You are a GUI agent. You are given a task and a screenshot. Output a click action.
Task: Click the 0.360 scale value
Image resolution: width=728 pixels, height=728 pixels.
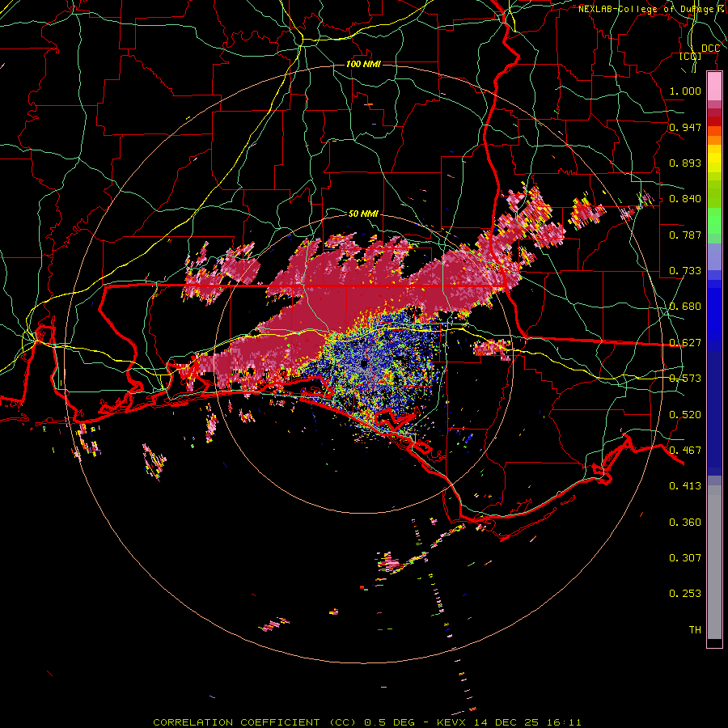tap(685, 523)
